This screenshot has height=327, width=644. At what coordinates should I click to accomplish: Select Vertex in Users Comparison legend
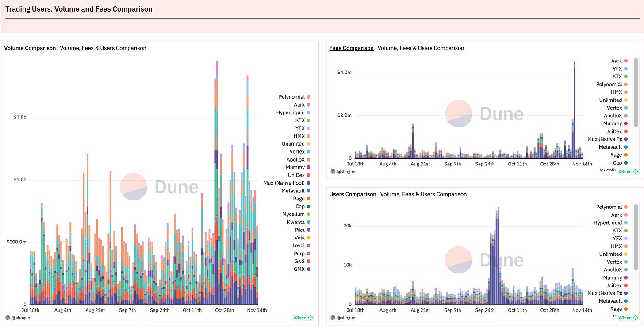click(x=617, y=262)
